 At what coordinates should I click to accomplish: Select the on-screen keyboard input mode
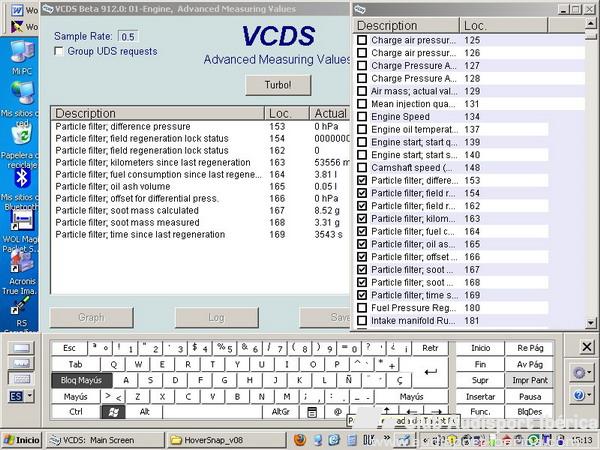coord(21,379)
